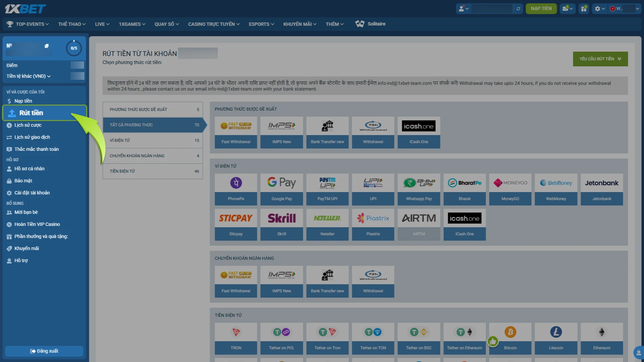Screen dimensions: 644x362
Task: Expand Tiền tệ khác (VND) currency selector
Action: coord(29,76)
